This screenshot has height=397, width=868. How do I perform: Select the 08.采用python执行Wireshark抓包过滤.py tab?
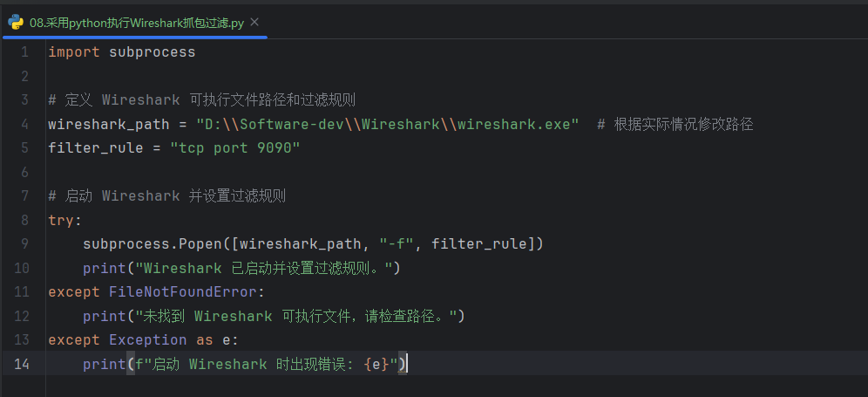tap(137, 23)
